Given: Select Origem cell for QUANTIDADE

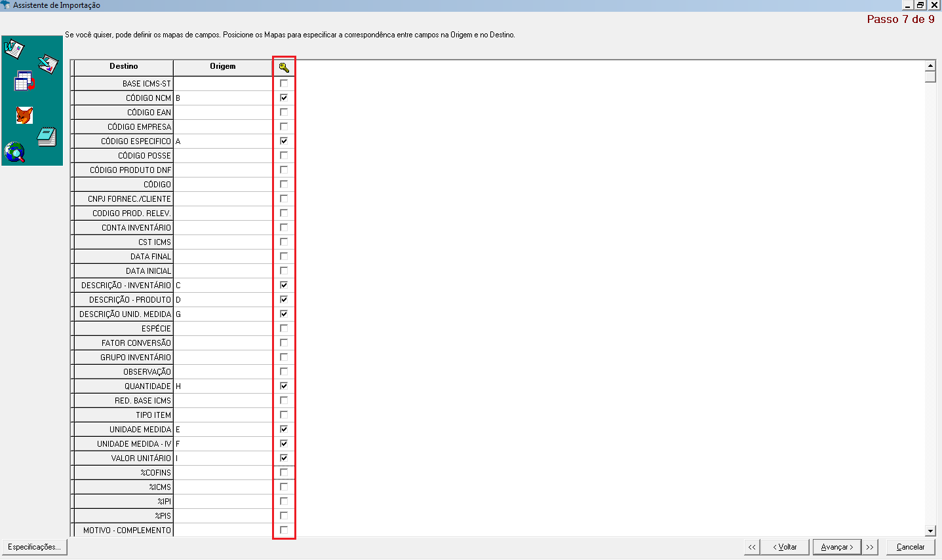Looking at the screenshot, I should click(x=223, y=386).
